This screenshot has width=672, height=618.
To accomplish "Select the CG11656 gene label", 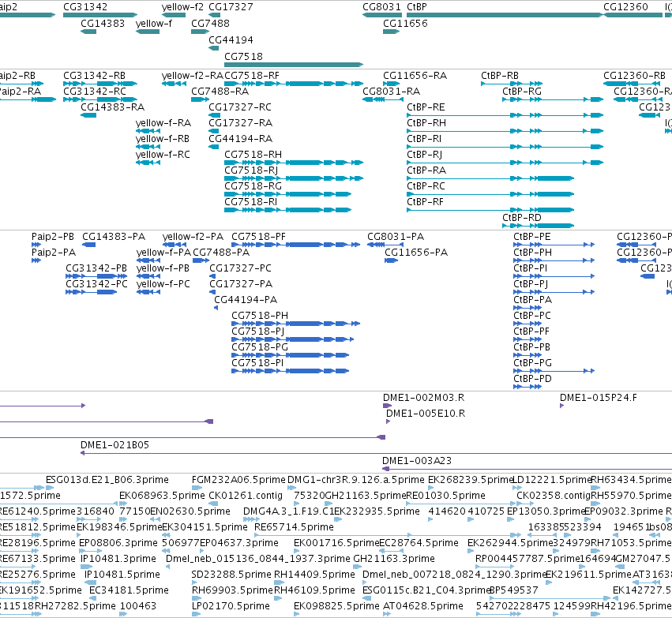I will click(x=405, y=23).
